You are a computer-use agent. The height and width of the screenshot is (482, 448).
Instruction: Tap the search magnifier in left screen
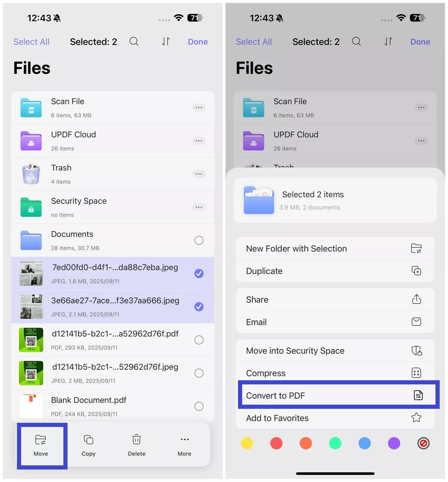click(134, 41)
